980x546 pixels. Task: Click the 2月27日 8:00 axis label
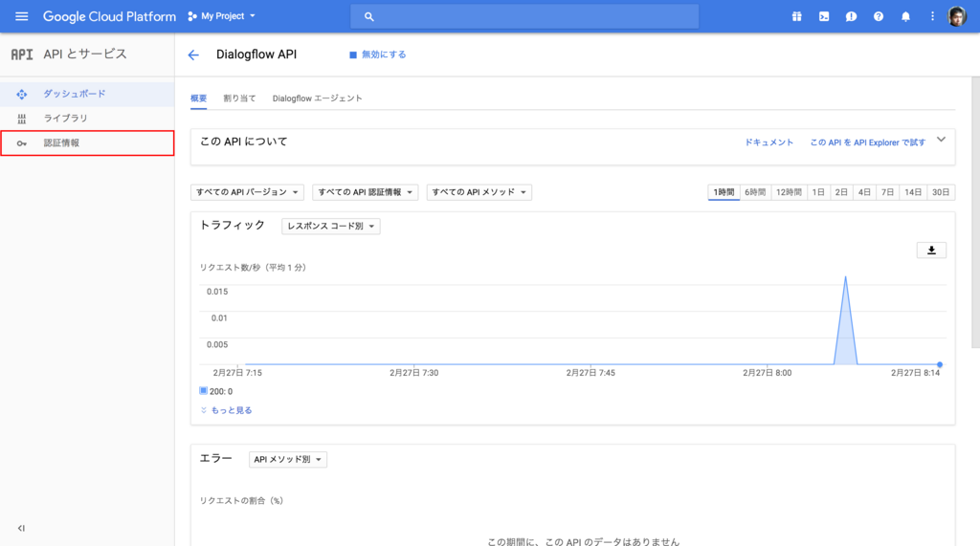point(767,373)
